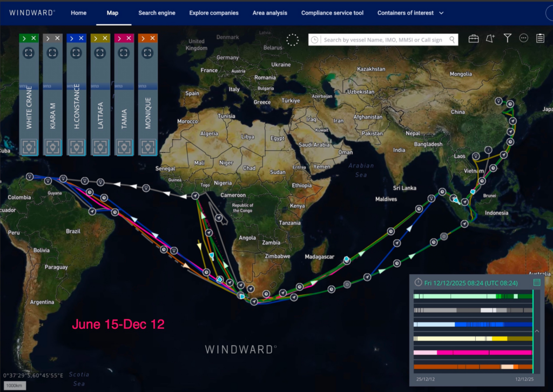Click the ellipsis options icon
Screen dimensions: 553x392
[523, 38]
